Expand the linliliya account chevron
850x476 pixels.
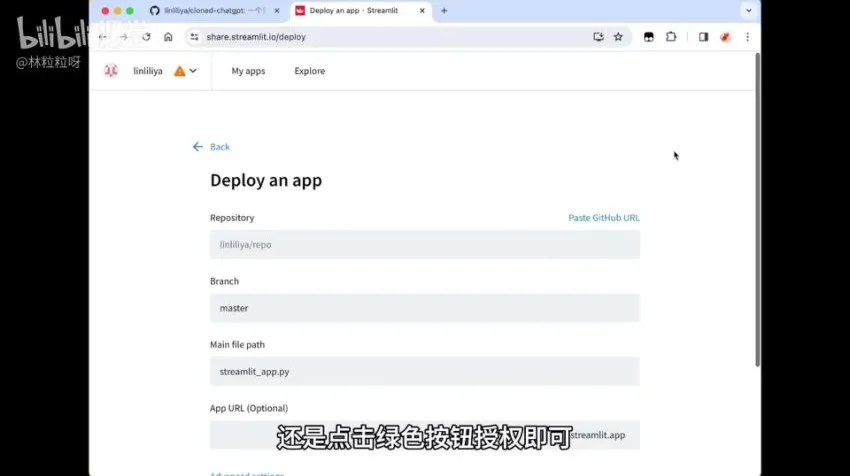click(x=193, y=71)
